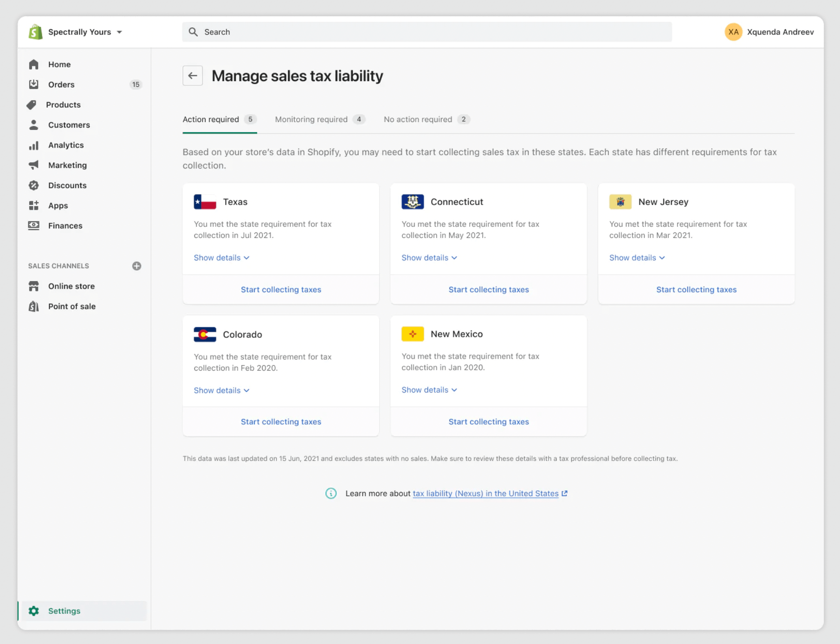The width and height of the screenshot is (840, 644).
Task: Go to Point of sale channel
Action: (x=71, y=306)
